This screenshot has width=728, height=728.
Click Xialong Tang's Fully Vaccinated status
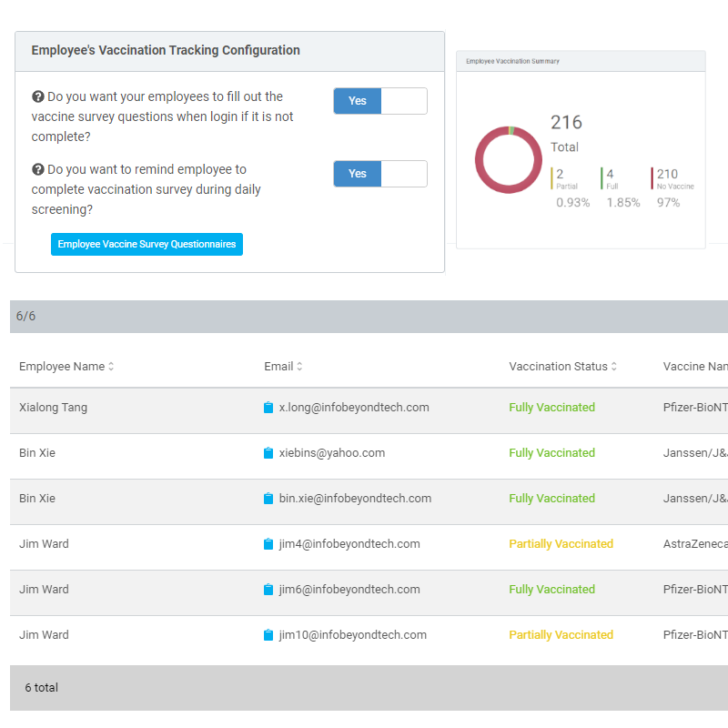(x=551, y=408)
